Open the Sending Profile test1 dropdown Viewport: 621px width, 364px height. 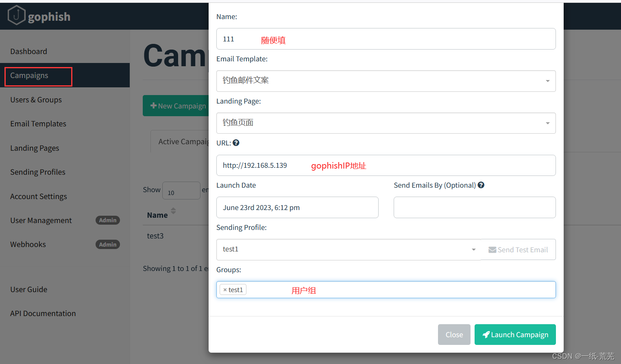349,249
